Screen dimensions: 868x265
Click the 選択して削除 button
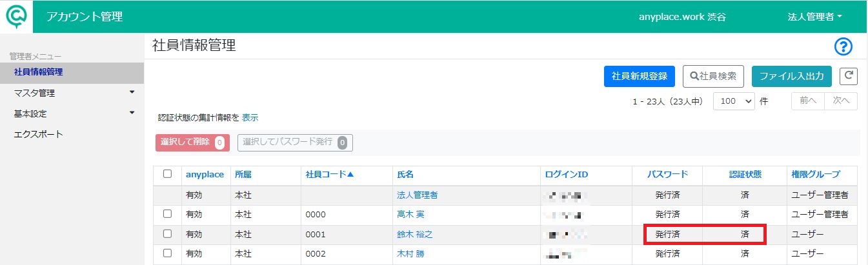(x=192, y=142)
